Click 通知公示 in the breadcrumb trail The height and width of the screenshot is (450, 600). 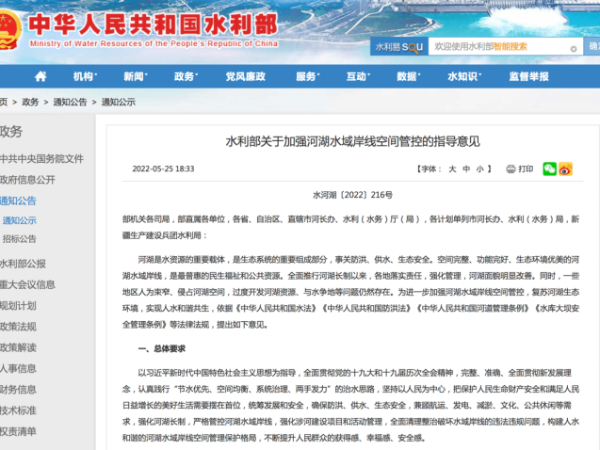pos(118,102)
